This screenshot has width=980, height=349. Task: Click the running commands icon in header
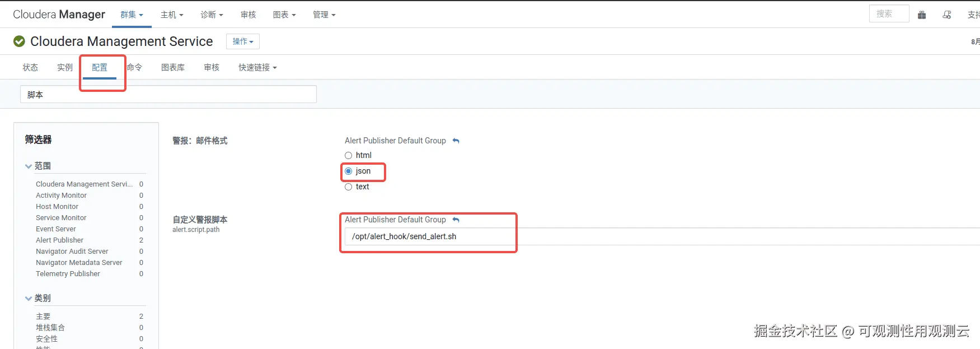[947, 15]
